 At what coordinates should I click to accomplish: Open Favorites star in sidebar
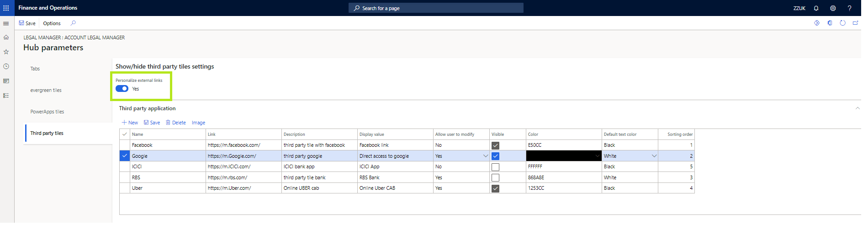coord(6,52)
